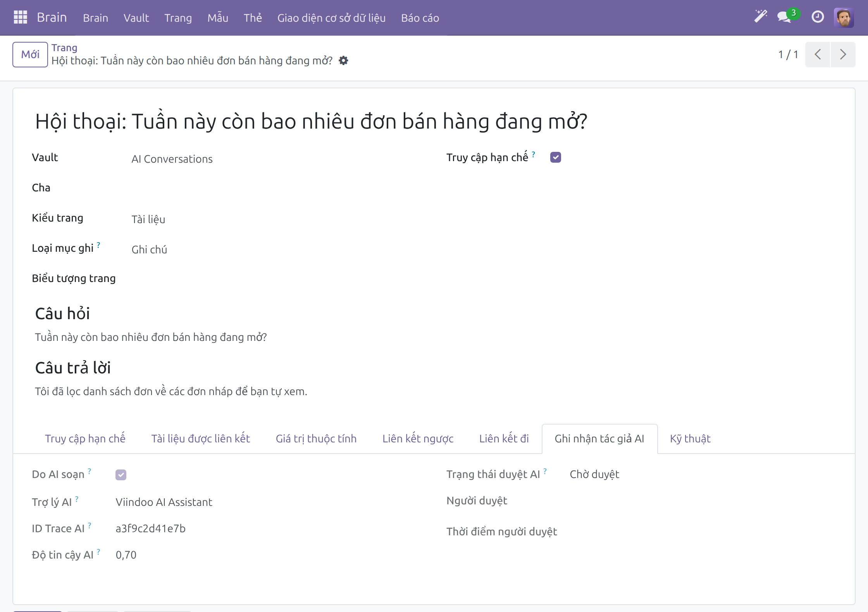Open the user avatar menu
The image size is (868, 612).
pyautogui.click(x=844, y=17)
